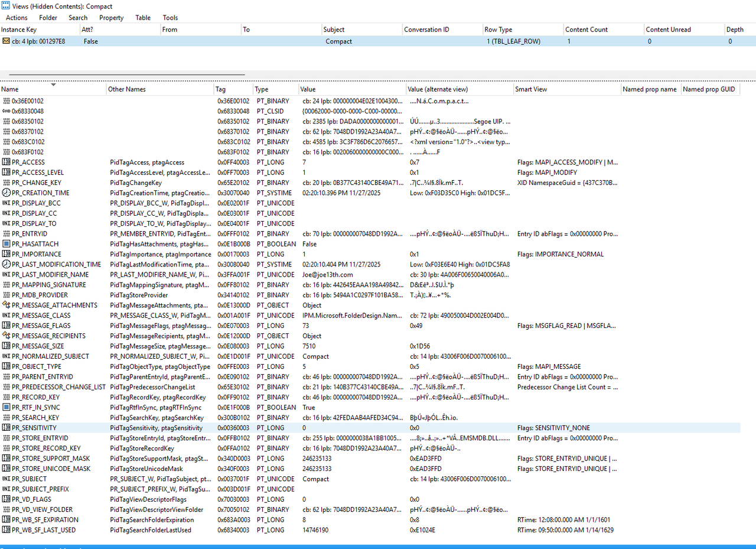Click the icon beside PR_MESSAGE_FLAGS
756x549 pixels.
pos(6,326)
